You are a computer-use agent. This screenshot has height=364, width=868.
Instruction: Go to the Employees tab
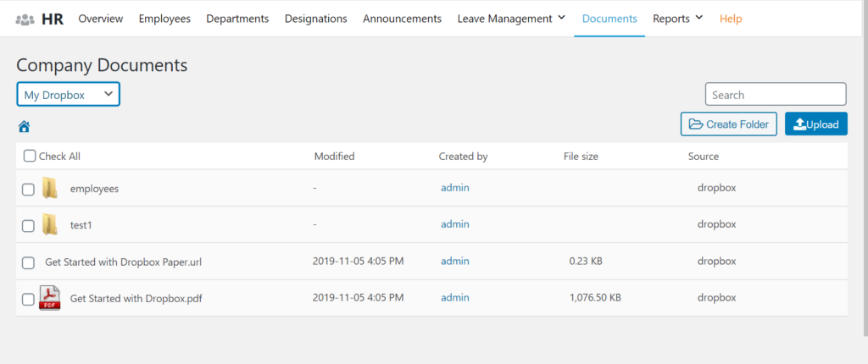(x=164, y=19)
